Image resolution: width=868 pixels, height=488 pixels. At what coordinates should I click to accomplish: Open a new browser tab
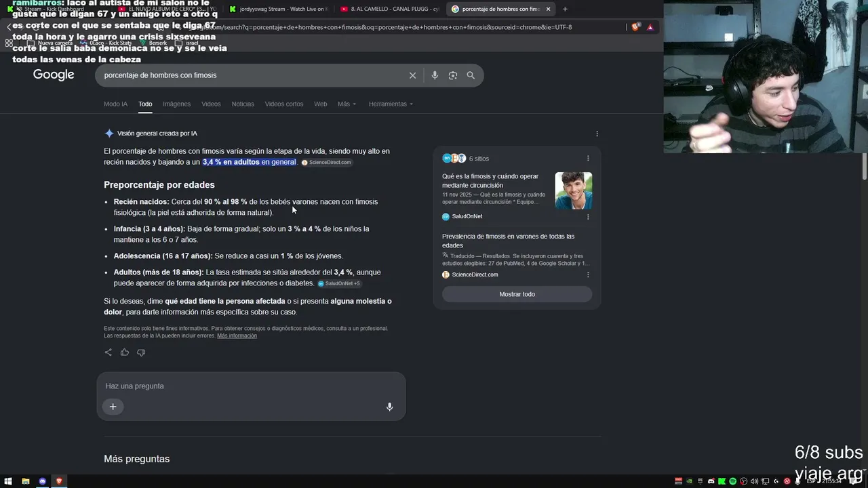tap(565, 9)
